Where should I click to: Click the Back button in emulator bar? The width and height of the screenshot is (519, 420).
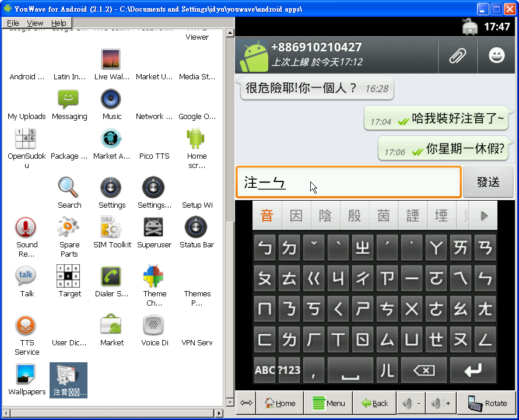pyautogui.click(x=375, y=403)
